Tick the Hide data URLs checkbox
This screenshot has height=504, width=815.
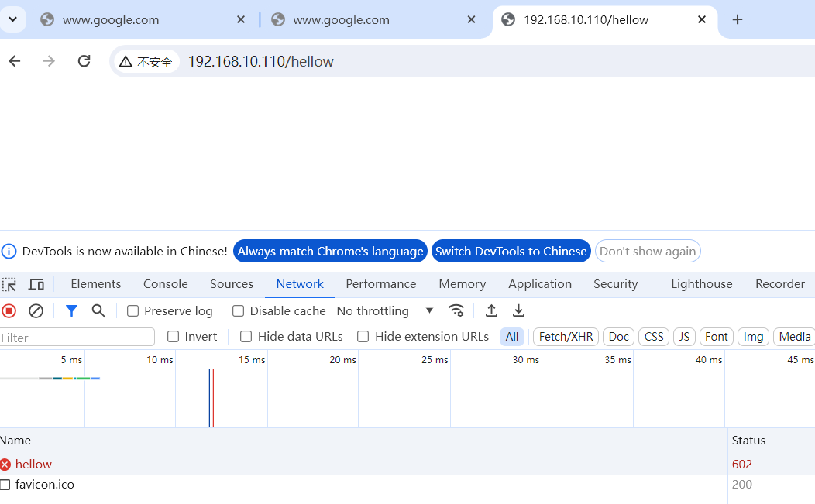[246, 337]
